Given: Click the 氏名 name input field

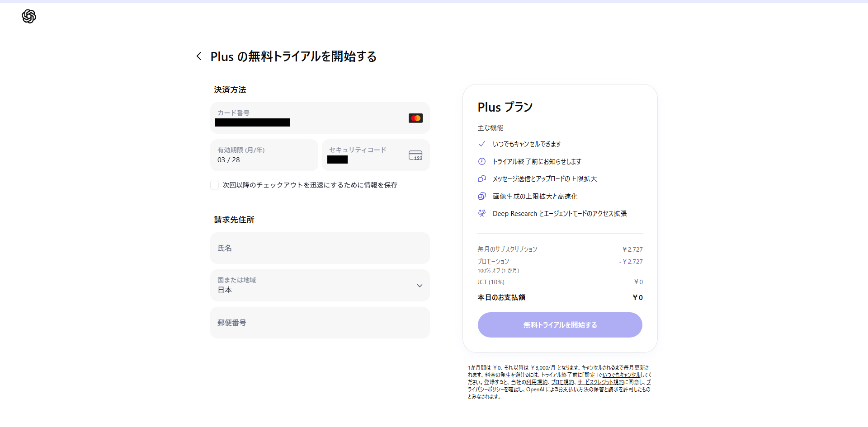Looking at the screenshot, I should [x=320, y=248].
